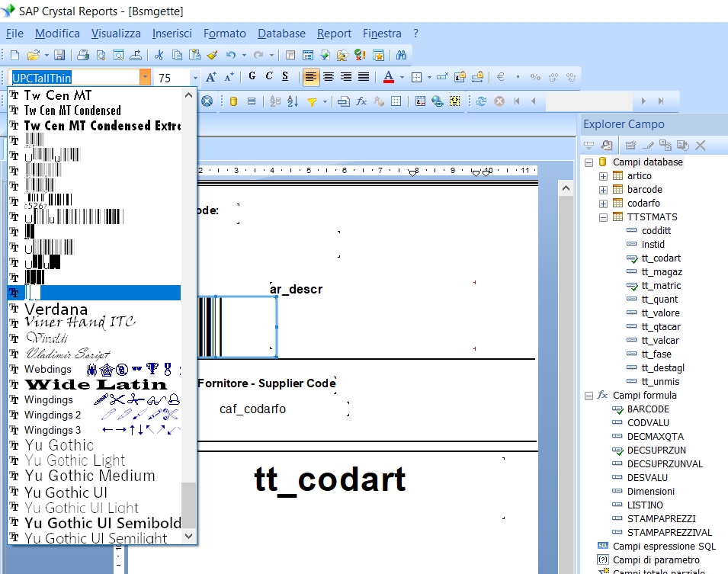
Task: Toggle underline (S) formatting
Action: (285, 77)
